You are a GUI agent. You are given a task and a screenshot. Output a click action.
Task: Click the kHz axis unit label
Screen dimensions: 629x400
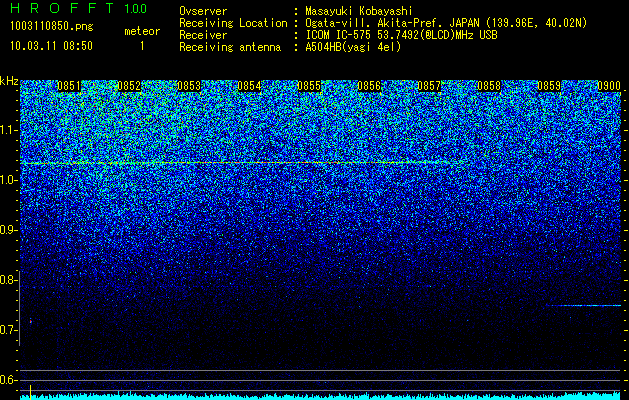point(9,81)
